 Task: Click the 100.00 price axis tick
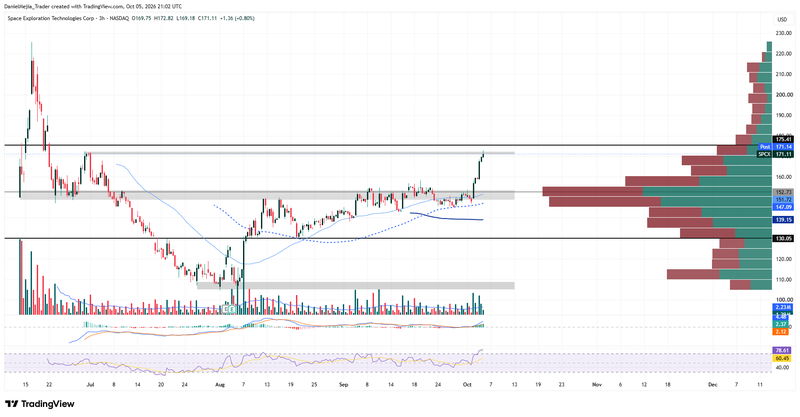pyautogui.click(x=784, y=300)
